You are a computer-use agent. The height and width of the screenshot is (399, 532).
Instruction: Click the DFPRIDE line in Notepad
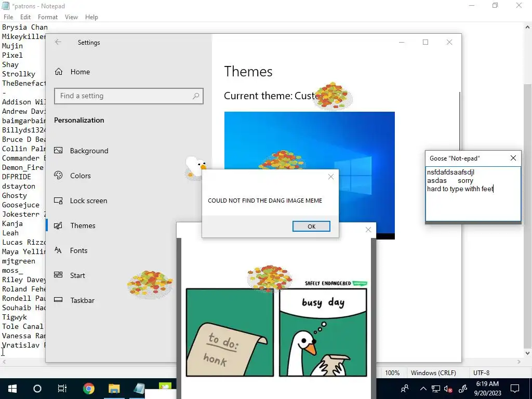coord(16,177)
